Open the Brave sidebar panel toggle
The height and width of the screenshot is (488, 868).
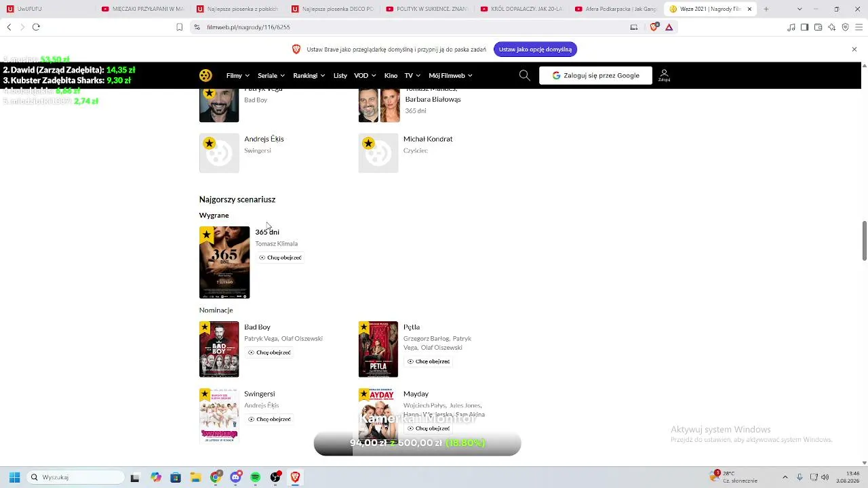coord(804,27)
